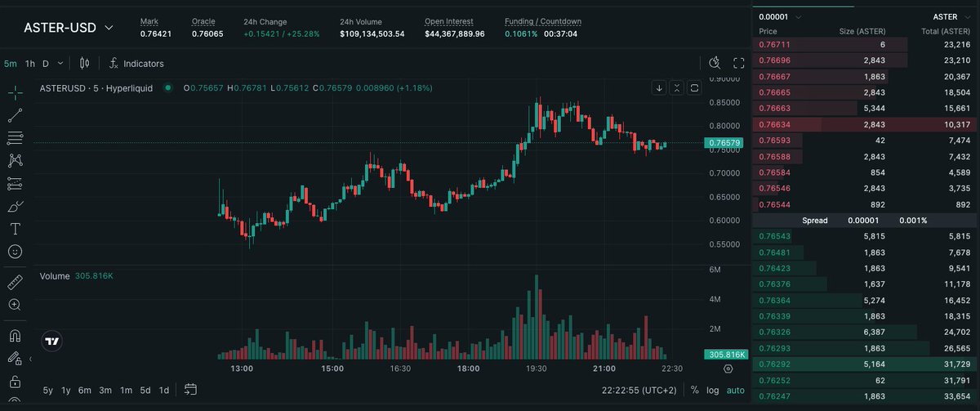Open the emoji icons tool
The width and height of the screenshot is (980, 411).
point(15,251)
